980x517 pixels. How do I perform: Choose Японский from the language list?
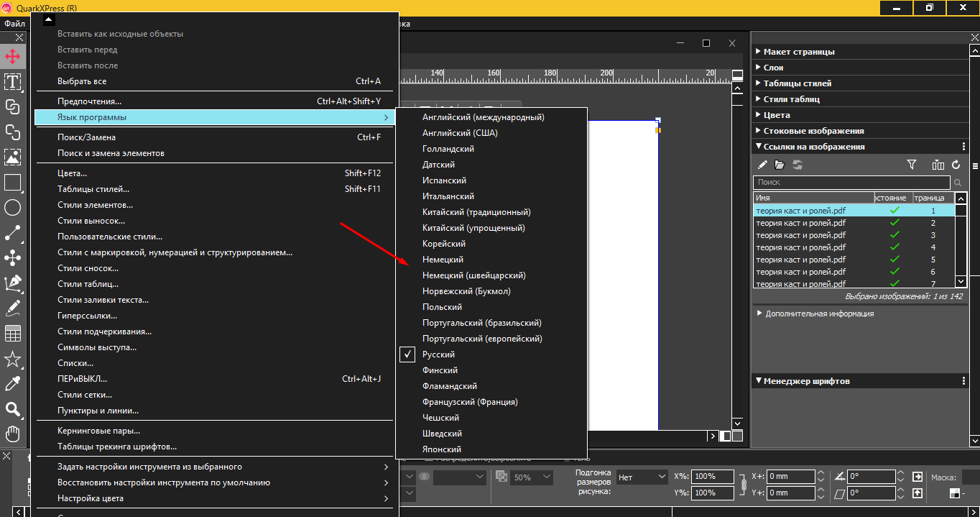pyautogui.click(x=491, y=449)
